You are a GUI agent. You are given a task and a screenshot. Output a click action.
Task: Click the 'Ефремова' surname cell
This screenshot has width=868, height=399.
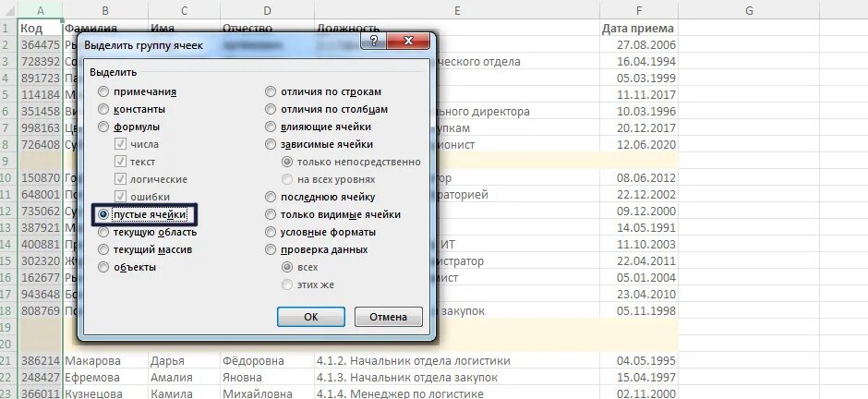point(105,378)
